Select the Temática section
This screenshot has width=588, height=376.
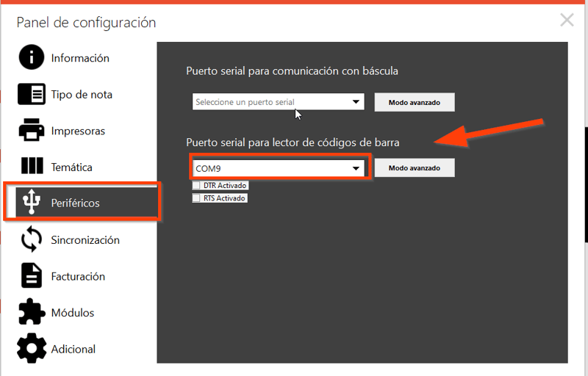[x=71, y=167]
